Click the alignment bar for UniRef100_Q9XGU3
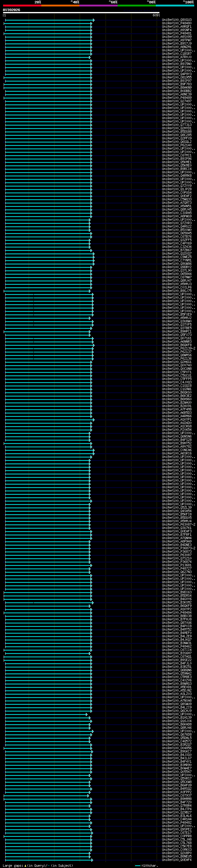The height and width of the screenshot is (868, 197). click(50, 20)
